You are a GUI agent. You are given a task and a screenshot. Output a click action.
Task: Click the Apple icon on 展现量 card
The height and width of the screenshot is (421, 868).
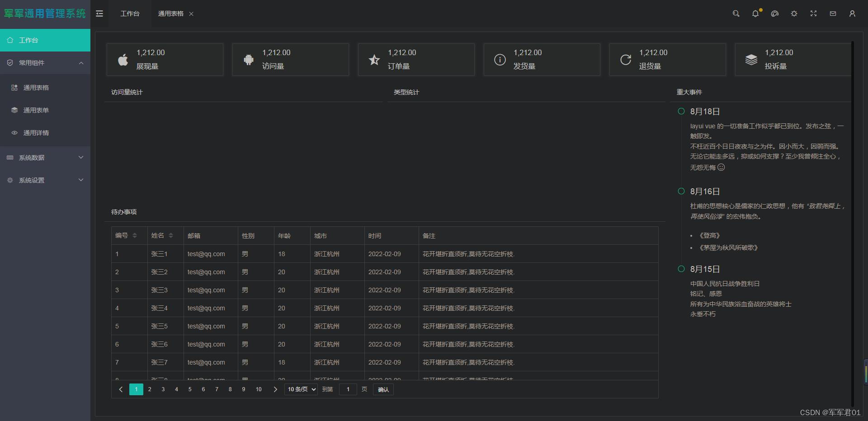(123, 60)
